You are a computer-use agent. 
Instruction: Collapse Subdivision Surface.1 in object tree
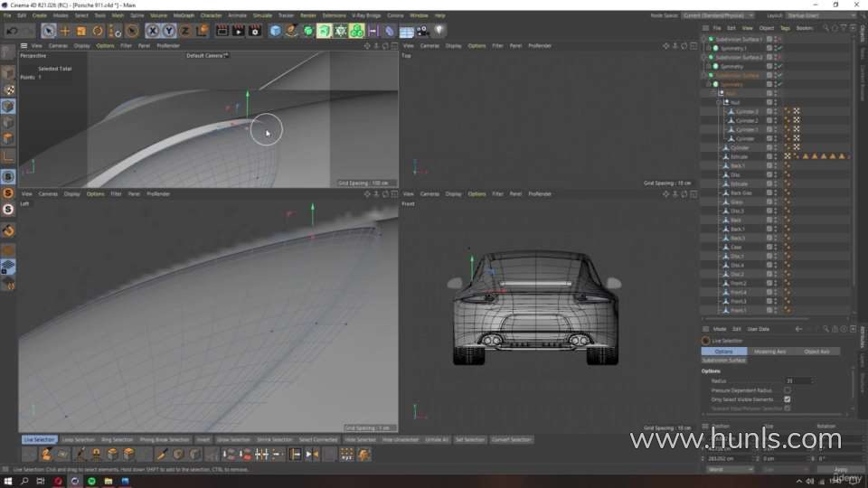(705, 39)
